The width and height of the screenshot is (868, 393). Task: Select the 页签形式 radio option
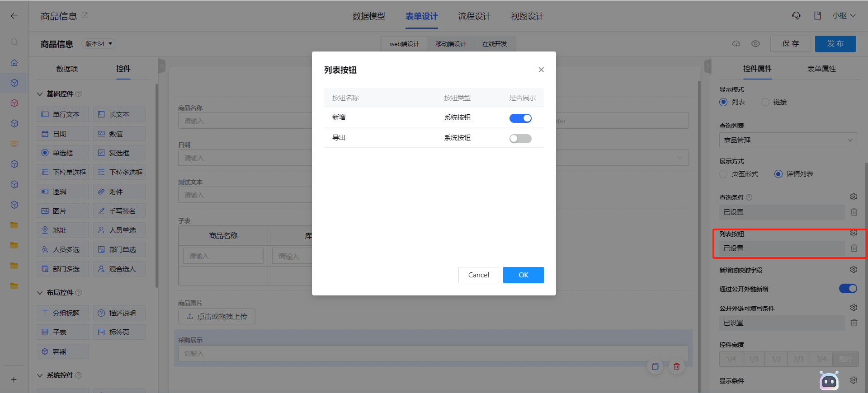pyautogui.click(x=723, y=174)
